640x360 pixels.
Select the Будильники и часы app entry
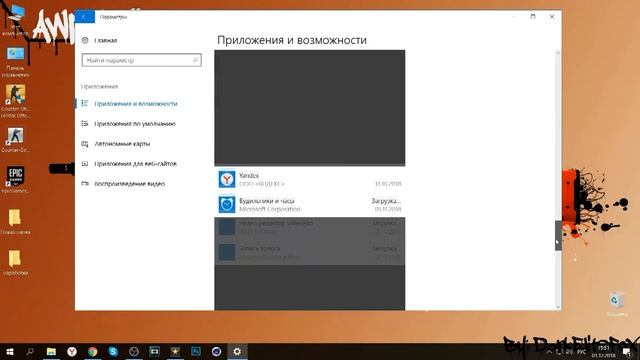tap(310, 204)
